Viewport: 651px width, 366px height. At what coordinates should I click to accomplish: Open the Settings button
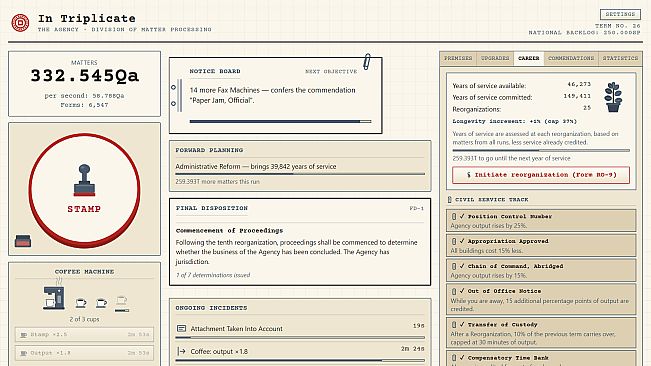click(x=620, y=14)
